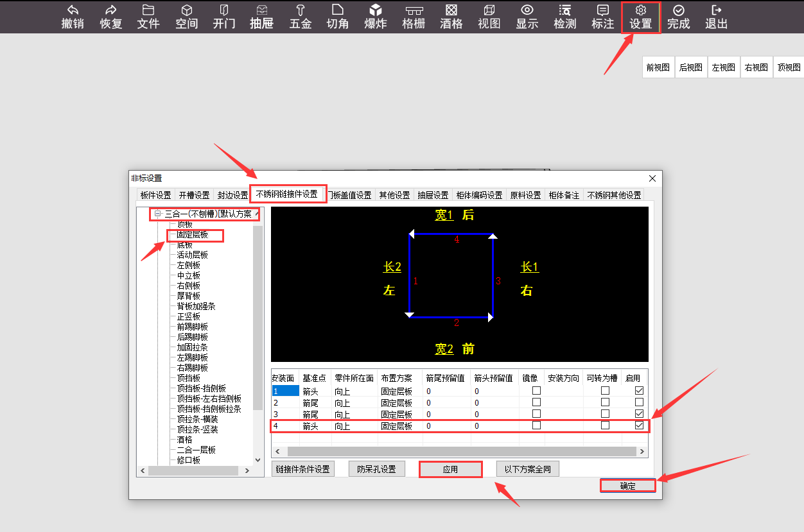Image resolution: width=804 pixels, height=532 pixels.
Task: Toggle 镜像 checkbox in row 1
Action: coord(536,390)
